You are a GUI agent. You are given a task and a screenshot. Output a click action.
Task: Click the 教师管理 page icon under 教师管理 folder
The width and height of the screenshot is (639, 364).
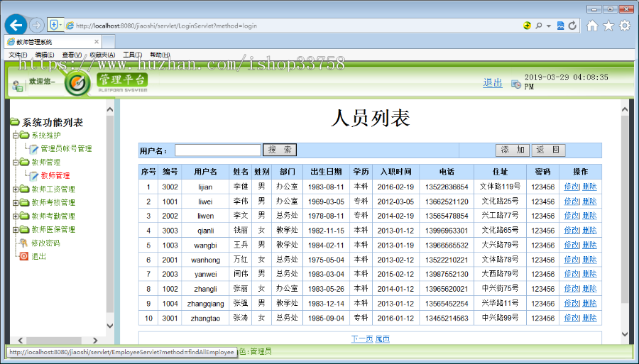(x=34, y=176)
